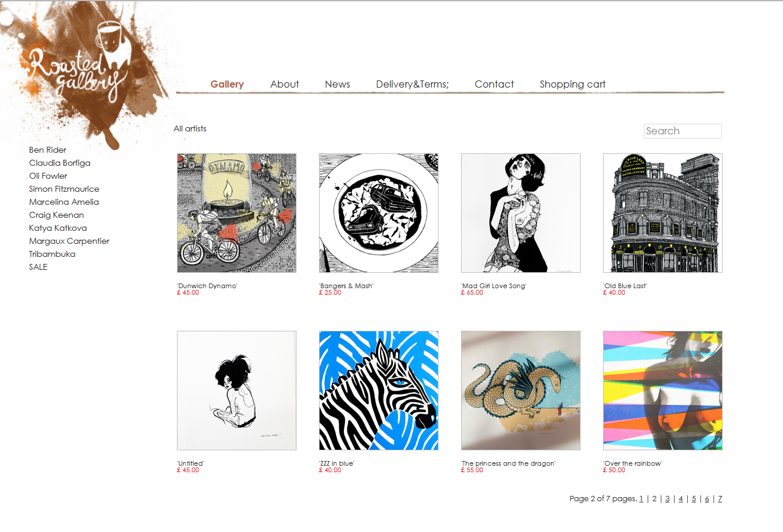This screenshot has height=532, width=783.
Task: Filter by artist Ben Rider
Action: (x=48, y=150)
